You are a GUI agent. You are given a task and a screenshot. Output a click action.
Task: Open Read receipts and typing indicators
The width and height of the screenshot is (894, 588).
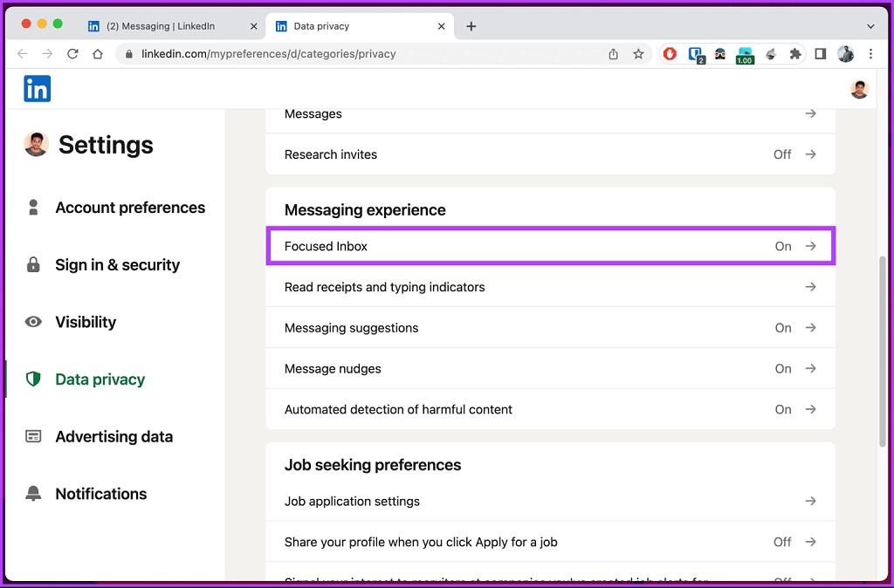click(x=550, y=287)
